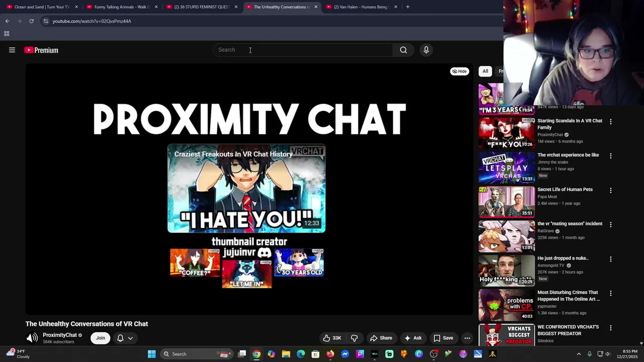Open options menu for Starting Scandals video

611,122
